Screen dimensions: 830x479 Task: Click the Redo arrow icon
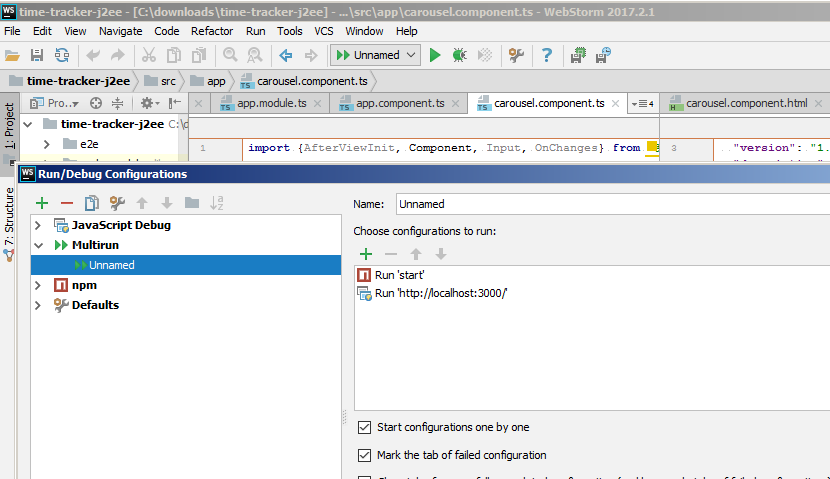point(118,55)
